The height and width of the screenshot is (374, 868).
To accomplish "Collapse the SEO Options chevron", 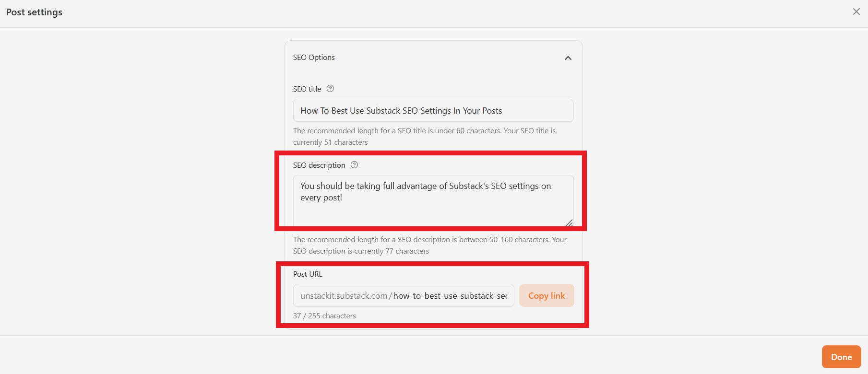I will coord(568,58).
